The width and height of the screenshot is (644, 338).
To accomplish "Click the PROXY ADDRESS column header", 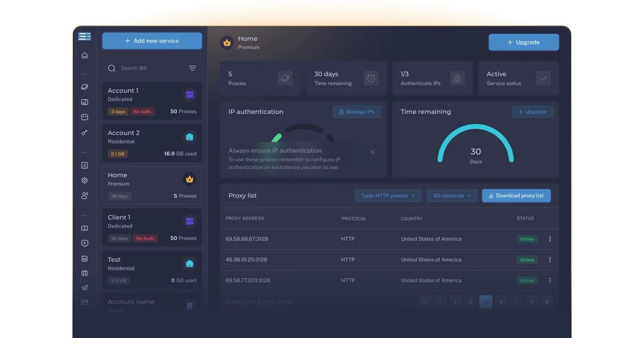I will [x=245, y=219].
